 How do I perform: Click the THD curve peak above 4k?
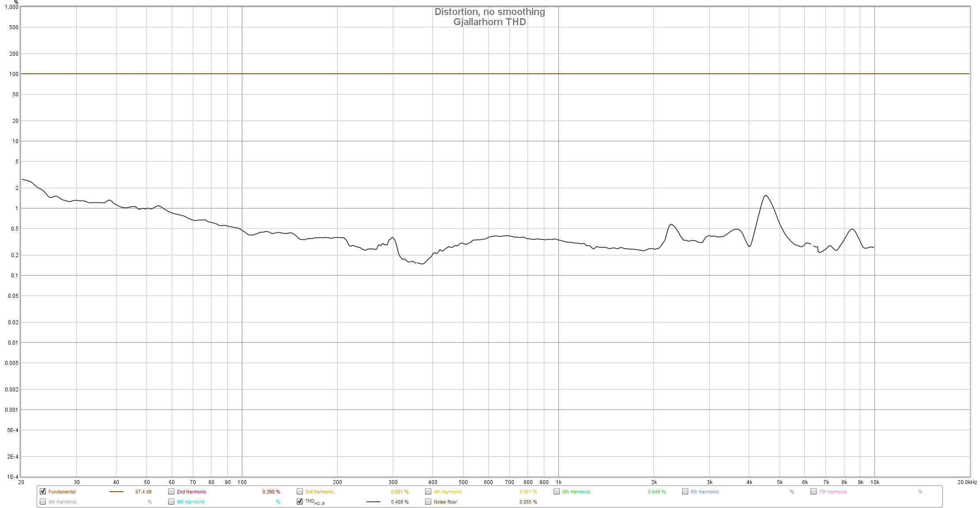(765, 195)
